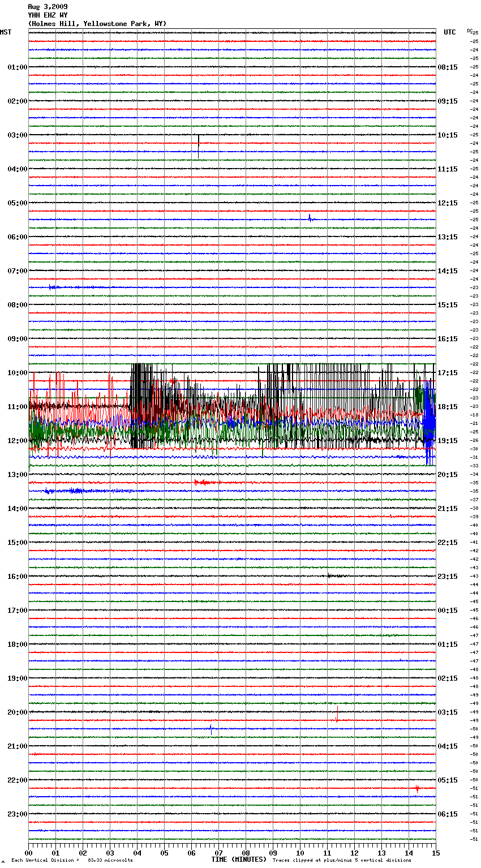Image resolution: width=481 pixels, height=868 pixels.
Task: Select minute tick label 00 on x-axis
Action: [28, 853]
